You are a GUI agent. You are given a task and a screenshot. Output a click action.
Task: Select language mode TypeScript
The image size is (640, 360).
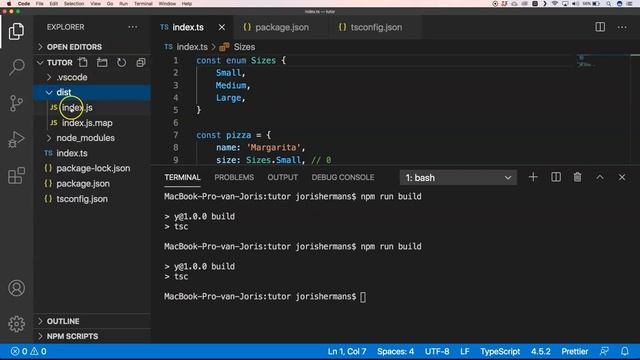pos(500,351)
